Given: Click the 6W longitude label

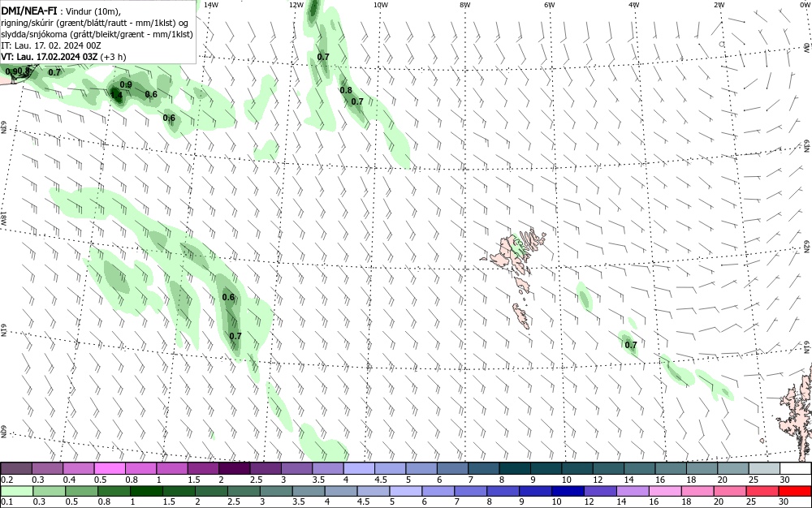Looking at the screenshot, I should pos(550,5).
